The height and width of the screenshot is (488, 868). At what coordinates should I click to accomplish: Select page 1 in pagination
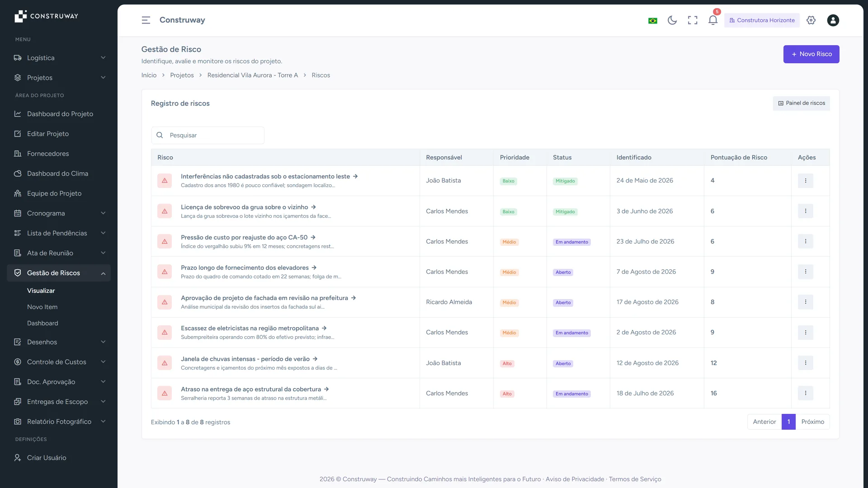(x=788, y=422)
